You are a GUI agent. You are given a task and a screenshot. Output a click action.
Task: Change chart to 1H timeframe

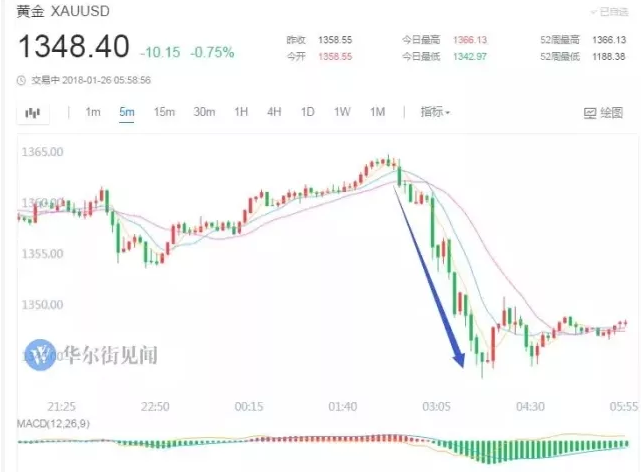241,112
